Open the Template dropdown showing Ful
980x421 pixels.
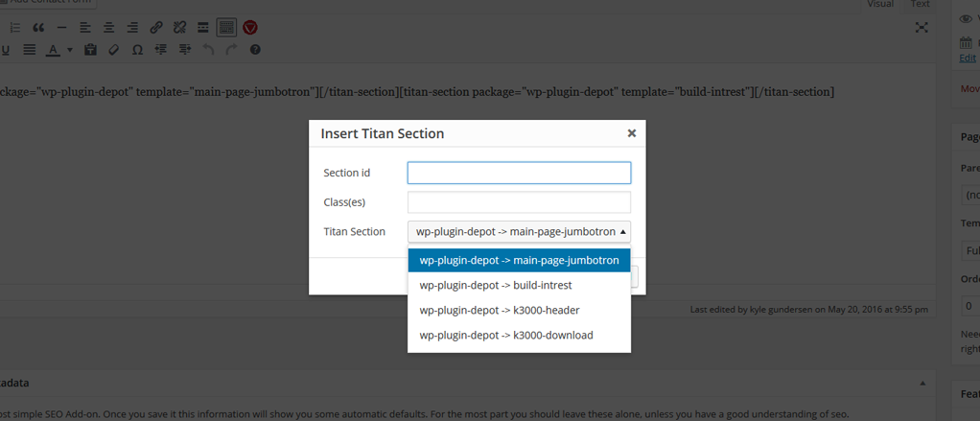point(970,251)
